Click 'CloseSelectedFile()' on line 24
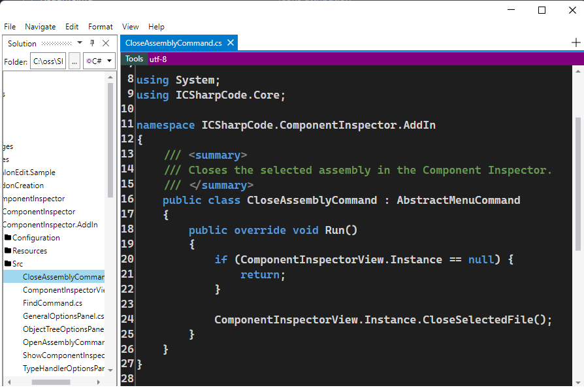584x392 pixels. [484, 319]
